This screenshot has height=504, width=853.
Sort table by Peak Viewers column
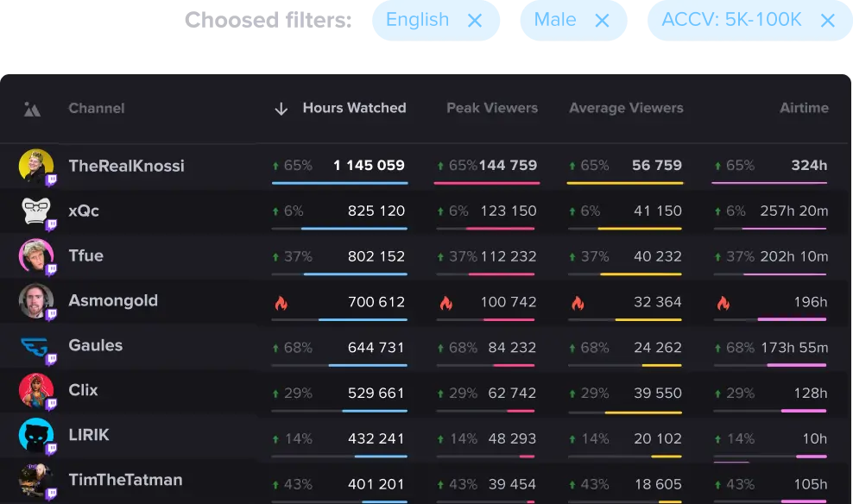tap(491, 108)
